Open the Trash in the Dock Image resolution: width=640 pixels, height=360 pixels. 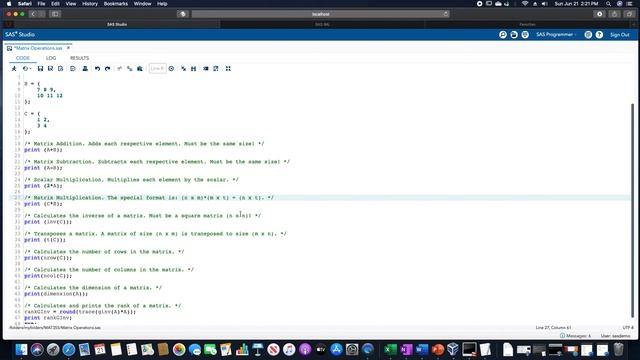618,350
